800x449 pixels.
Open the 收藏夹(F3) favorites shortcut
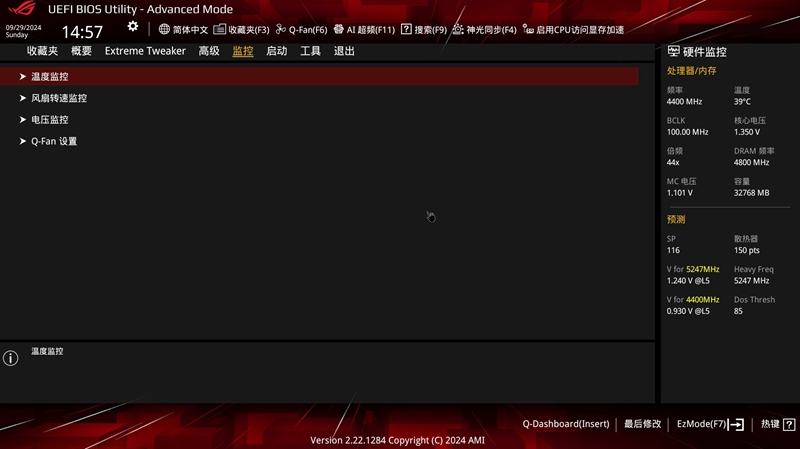click(241, 30)
